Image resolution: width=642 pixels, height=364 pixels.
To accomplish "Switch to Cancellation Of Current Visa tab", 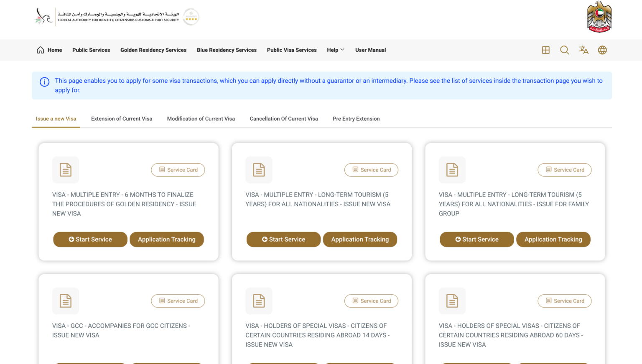I will click(x=284, y=119).
